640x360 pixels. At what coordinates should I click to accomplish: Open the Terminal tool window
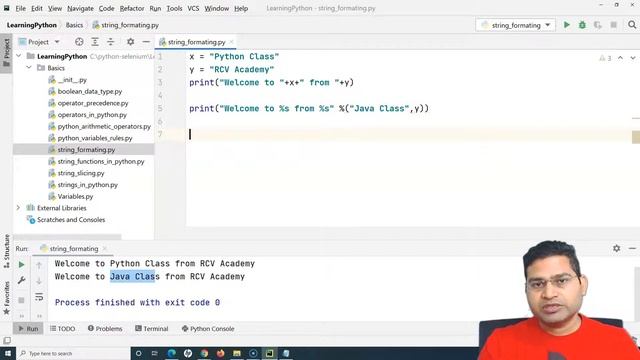pyautogui.click(x=152, y=329)
